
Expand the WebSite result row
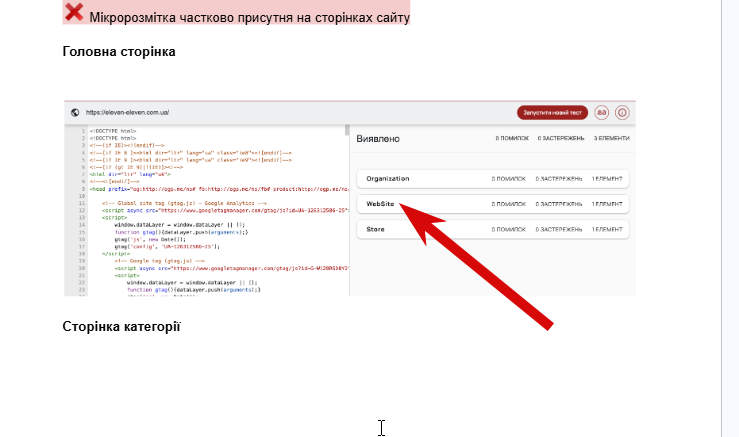click(x=493, y=204)
